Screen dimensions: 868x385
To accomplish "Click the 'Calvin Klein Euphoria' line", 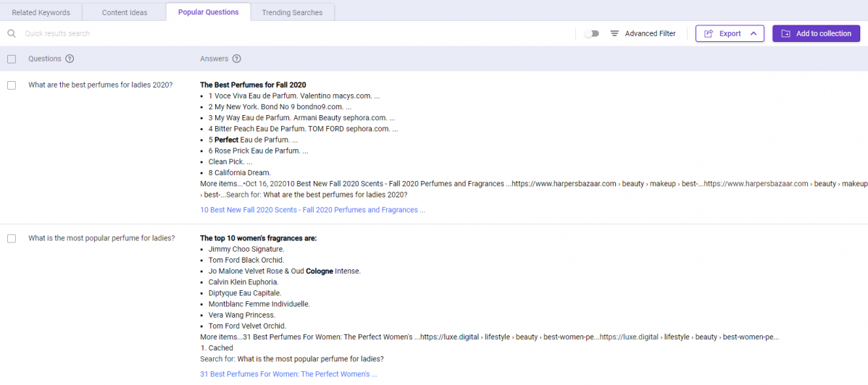I will 243,282.
